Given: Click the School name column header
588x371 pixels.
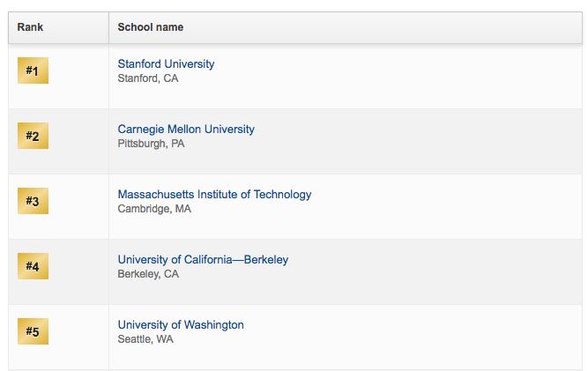Looking at the screenshot, I should (151, 27).
